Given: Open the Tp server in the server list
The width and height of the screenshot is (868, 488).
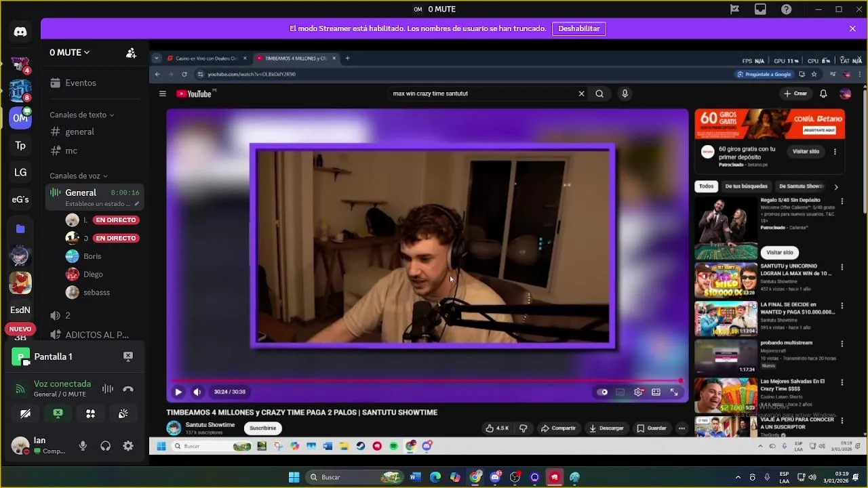Looking at the screenshot, I should [x=20, y=145].
